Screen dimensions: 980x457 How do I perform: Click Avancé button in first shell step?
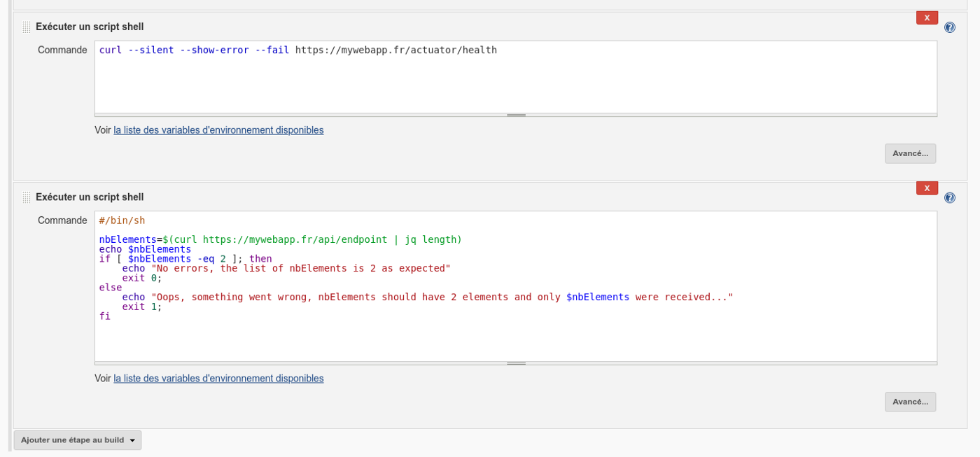point(909,153)
